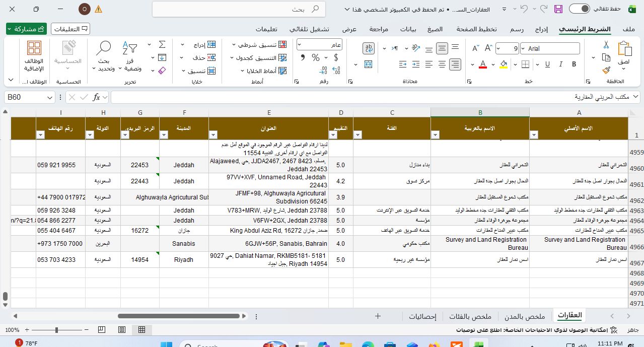Open the font size dropdown showing 9

point(499,48)
